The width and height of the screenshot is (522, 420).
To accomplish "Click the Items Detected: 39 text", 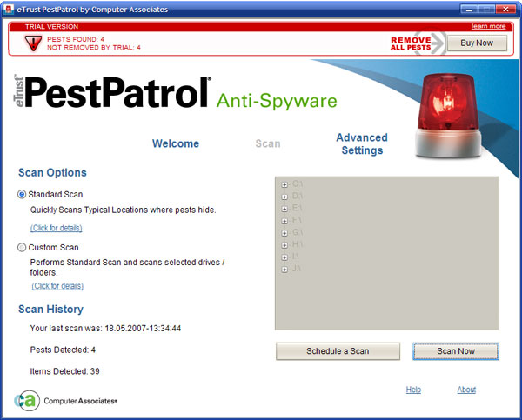I will click(x=64, y=371).
